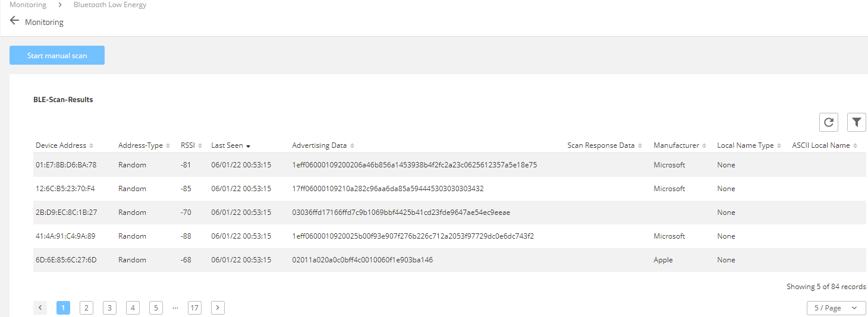
Task: Expand pagination ellipsis for more pages
Action: point(175,308)
